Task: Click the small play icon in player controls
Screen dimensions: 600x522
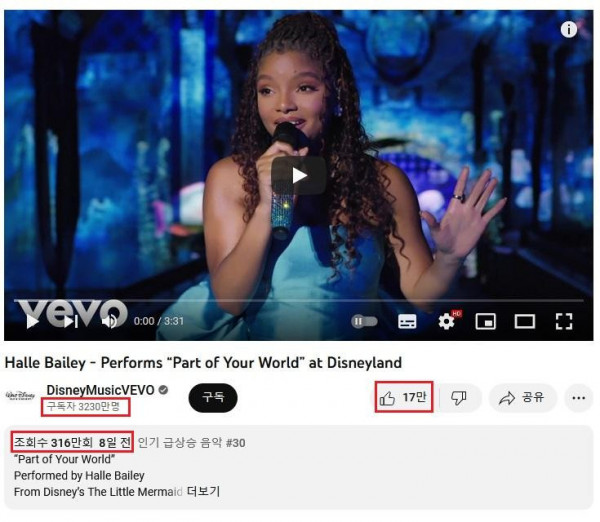Action: coord(33,321)
